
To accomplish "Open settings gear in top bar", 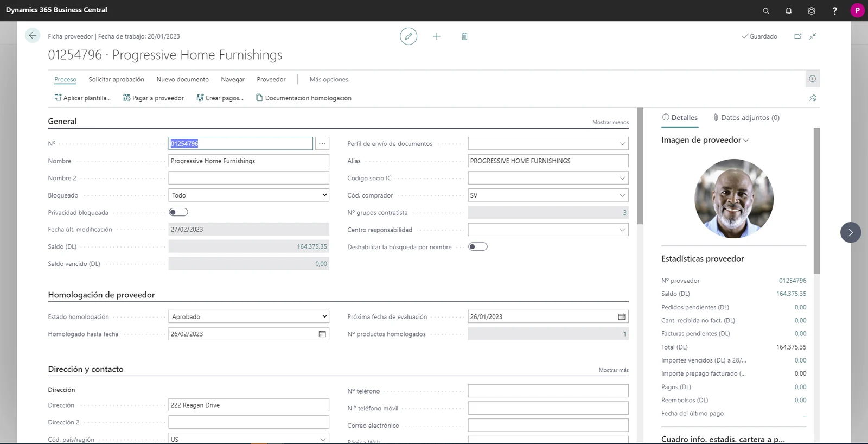I will (812, 11).
